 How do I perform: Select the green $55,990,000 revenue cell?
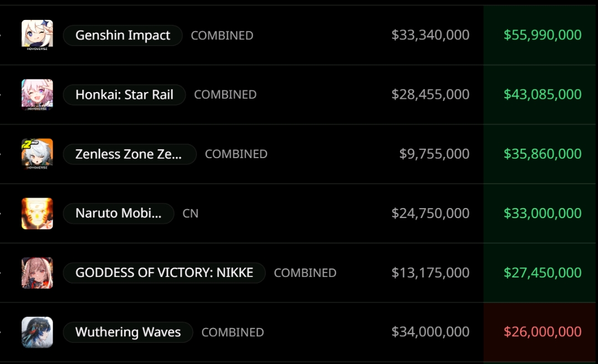click(539, 35)
